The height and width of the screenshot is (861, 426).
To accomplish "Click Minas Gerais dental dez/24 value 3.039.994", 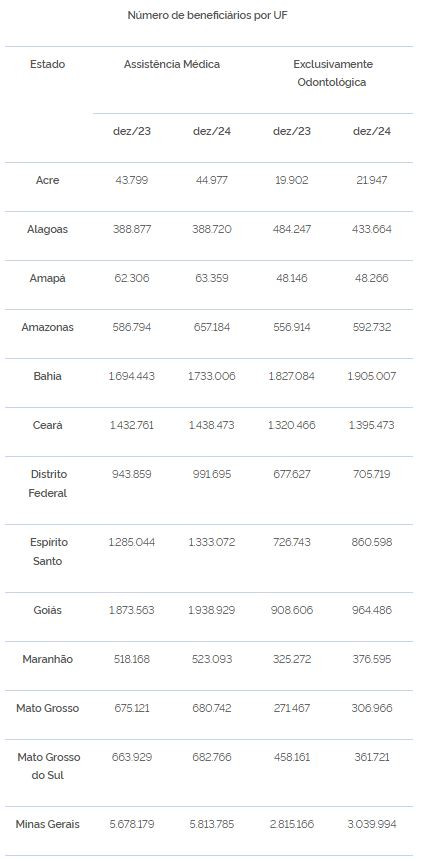I will [x=372, y=824].
